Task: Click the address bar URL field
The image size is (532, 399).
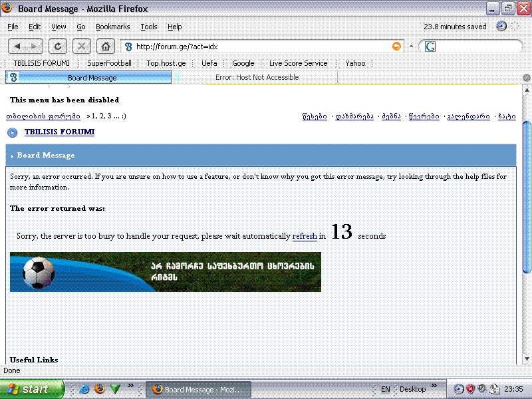Action: click(261, 47)
